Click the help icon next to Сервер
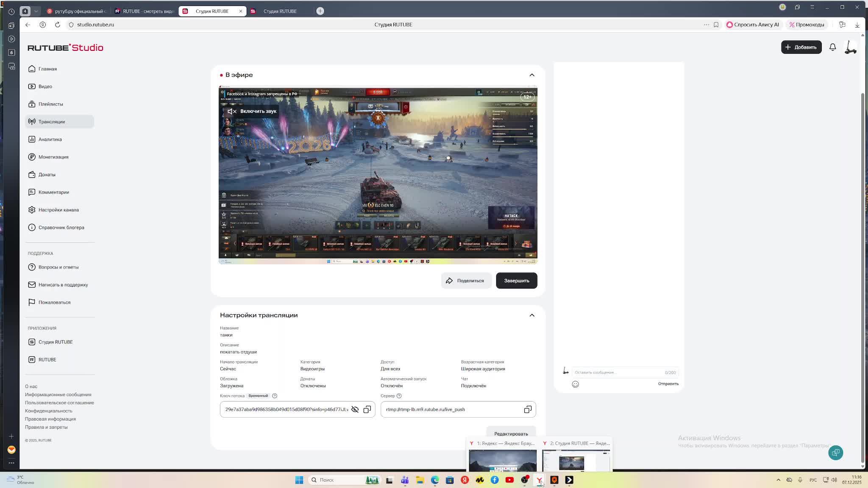This screenshot has height=488, width=868. pyautogui.click(x=399, y=396)
